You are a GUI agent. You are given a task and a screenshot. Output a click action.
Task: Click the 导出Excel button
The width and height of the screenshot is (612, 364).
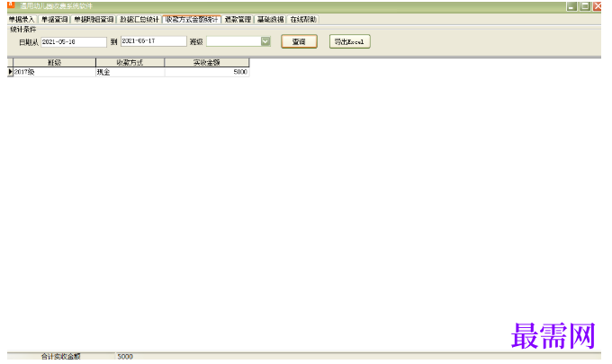(350, 41)
